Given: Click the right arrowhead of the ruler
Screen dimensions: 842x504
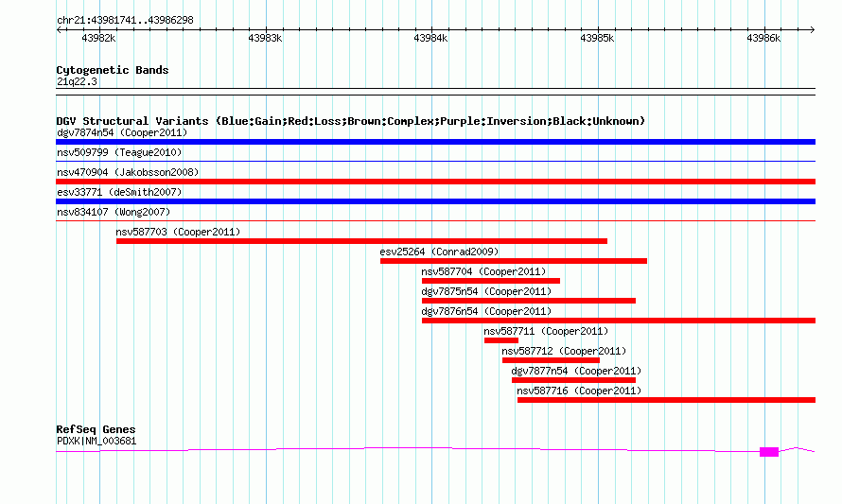Looking at the screenshot, I should pyautogui.click(x=813, y=29).
